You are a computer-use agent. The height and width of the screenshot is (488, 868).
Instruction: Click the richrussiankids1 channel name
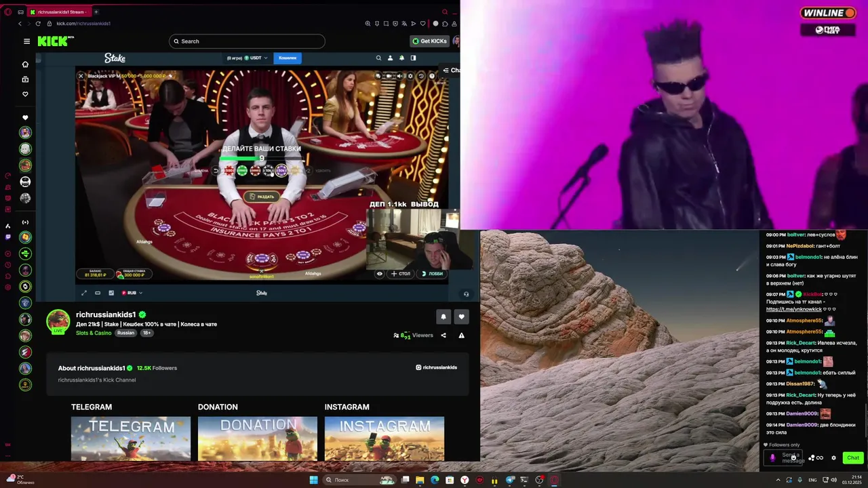pos(106,314)
